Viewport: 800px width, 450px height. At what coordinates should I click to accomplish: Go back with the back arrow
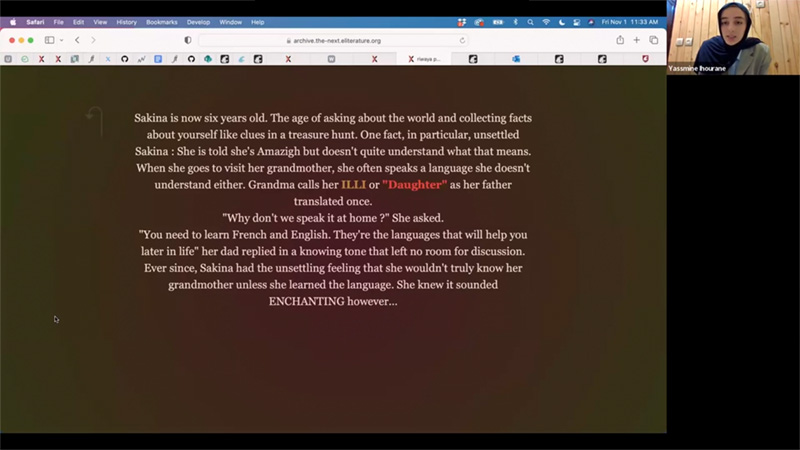click(x=77, y=40)
